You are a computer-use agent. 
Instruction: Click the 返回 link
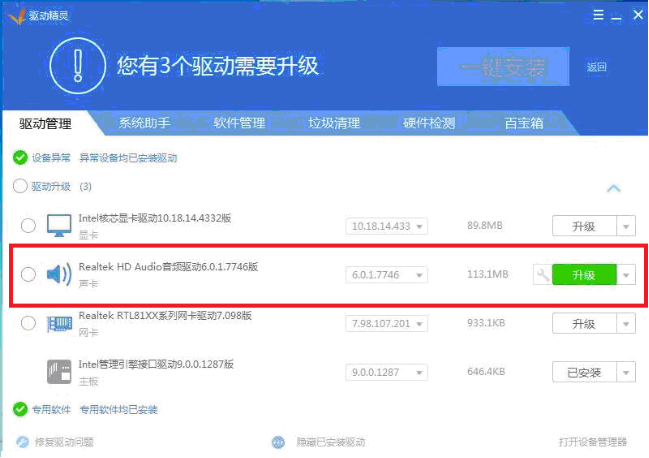[x=596, y=67]
